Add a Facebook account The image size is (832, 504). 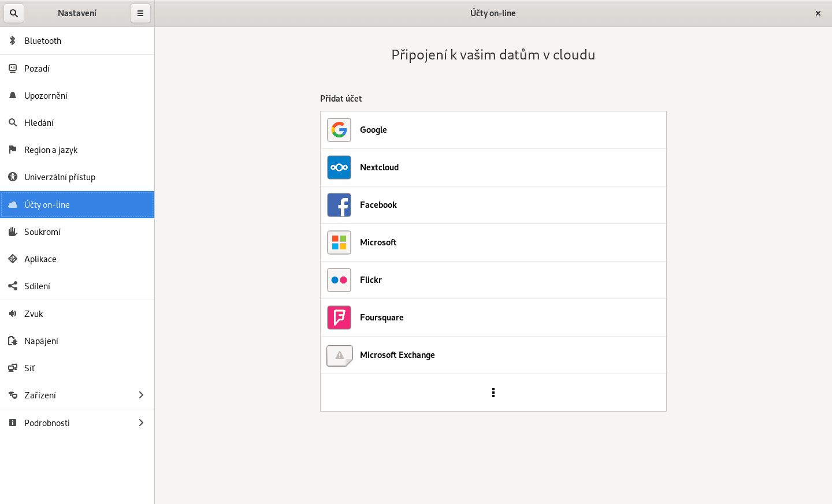pyautogui.click(x=493, y=205)
